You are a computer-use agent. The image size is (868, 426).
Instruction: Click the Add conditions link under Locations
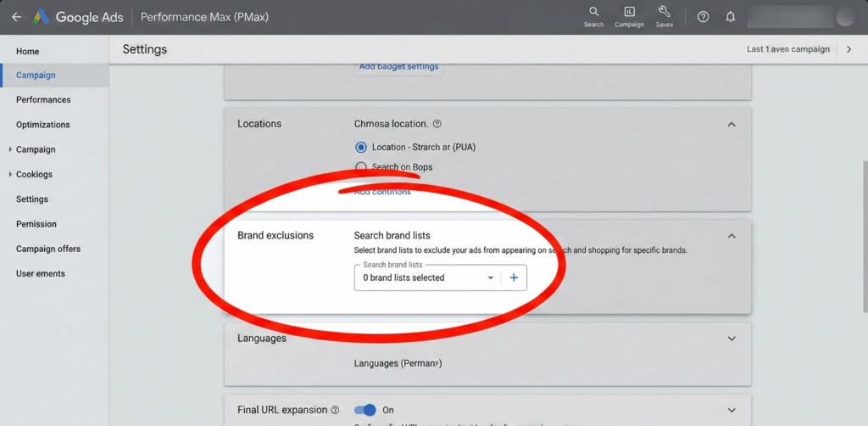pos(382,192)
